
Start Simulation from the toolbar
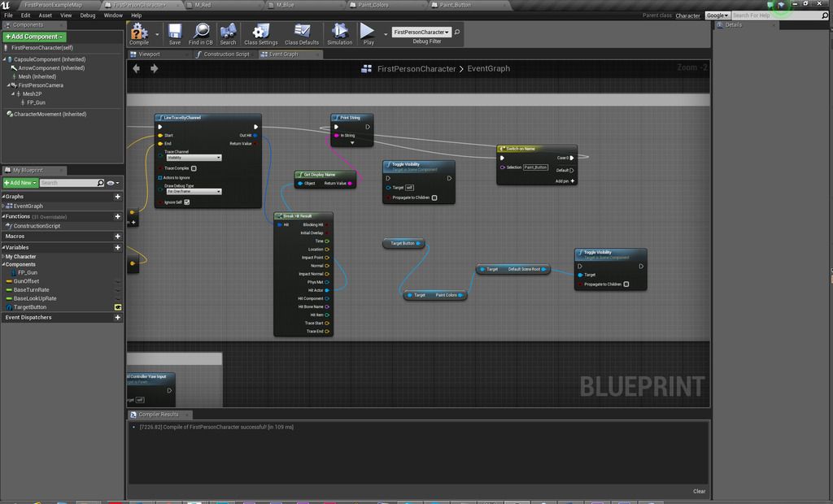pyautogui.click(x=339, y=34)
